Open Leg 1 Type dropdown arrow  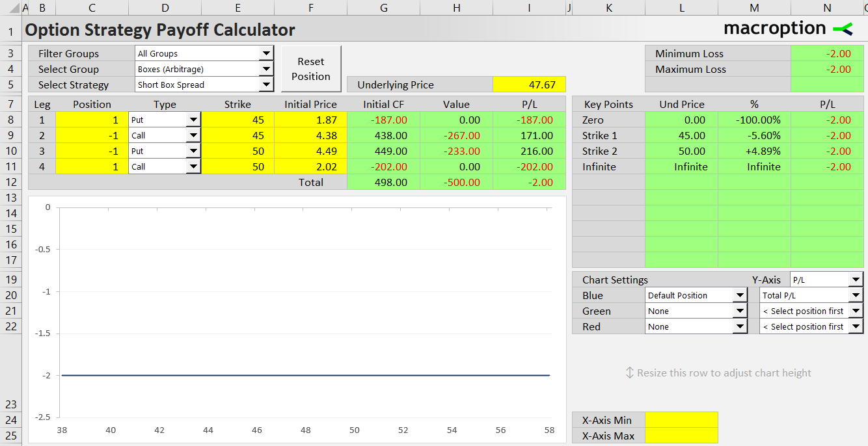pos(193,120)
